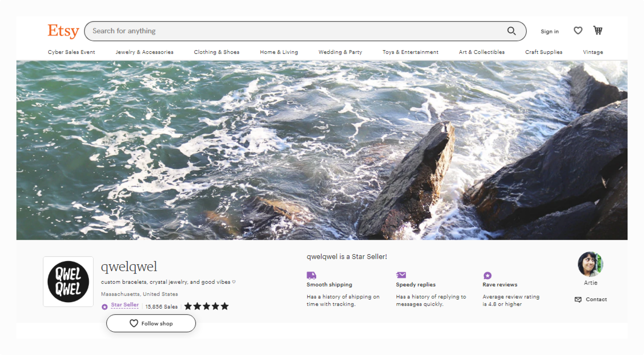Click Artie's profile photo

point(590,264)
